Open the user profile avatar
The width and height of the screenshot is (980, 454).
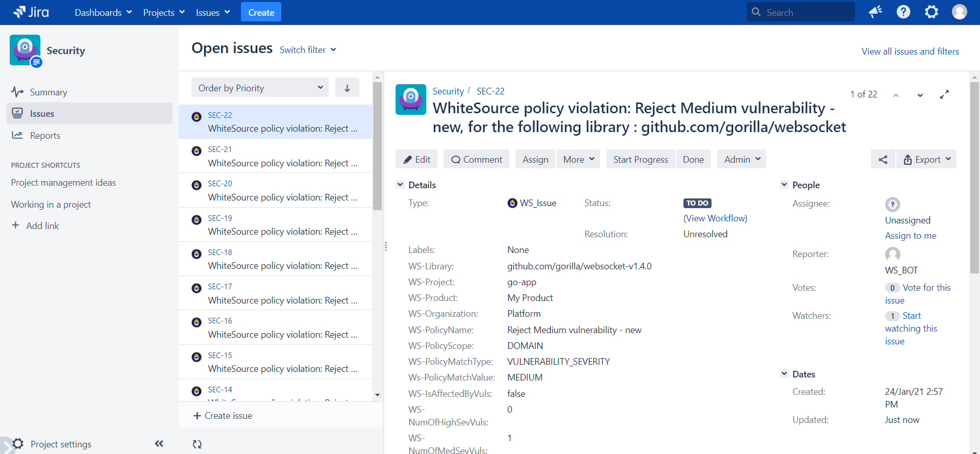click(960, 12)
